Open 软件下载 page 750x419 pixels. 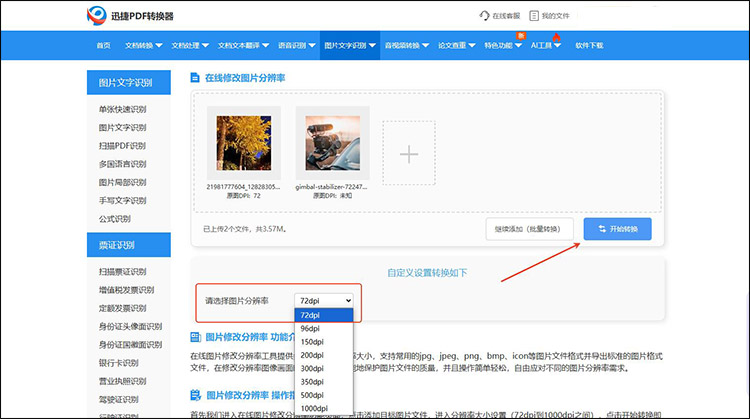pyautogui.click(x=589, y=45)
